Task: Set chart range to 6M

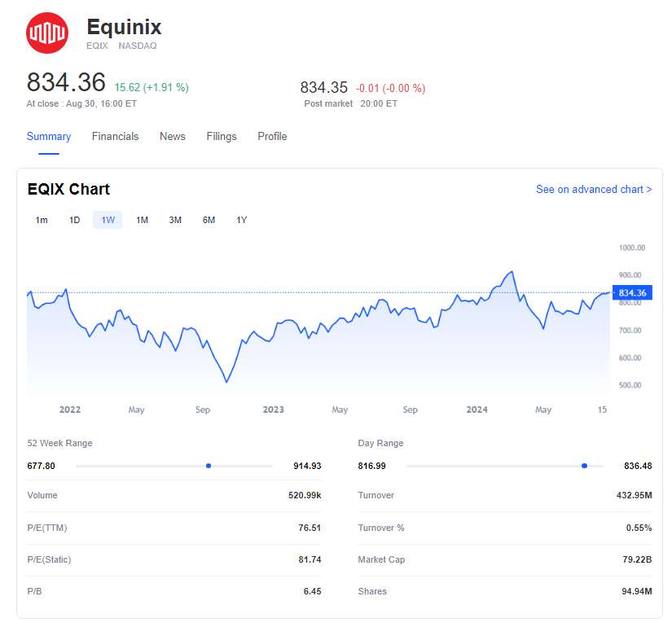Action: click(x=209, y=220)
